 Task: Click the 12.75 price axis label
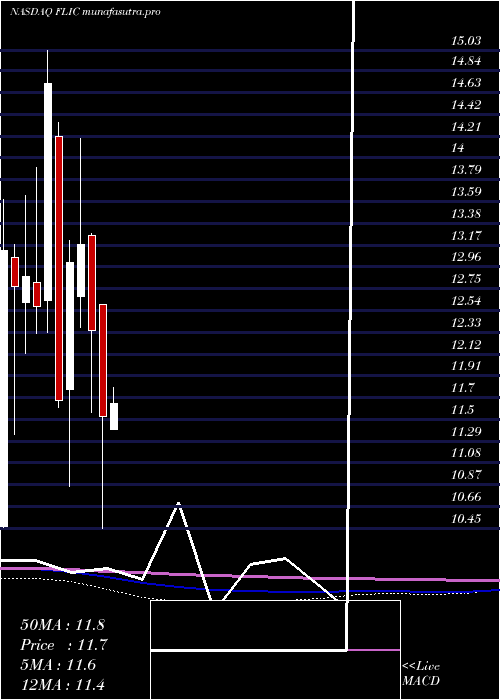click(466, 279)
